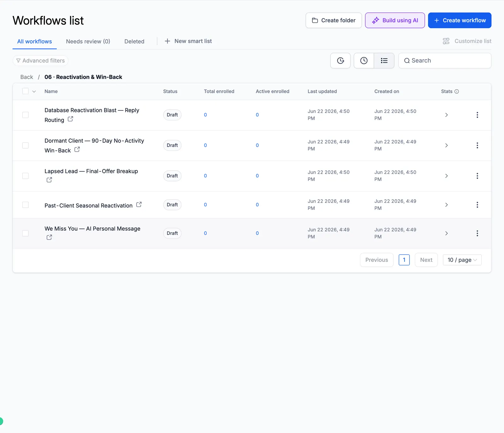Expand stats for We Miss You row
This screenshot has height=433, width=504.
tap(446, 233)
